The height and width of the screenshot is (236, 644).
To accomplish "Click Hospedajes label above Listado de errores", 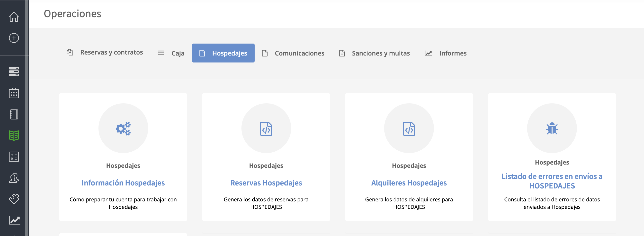I will point(552,162).
